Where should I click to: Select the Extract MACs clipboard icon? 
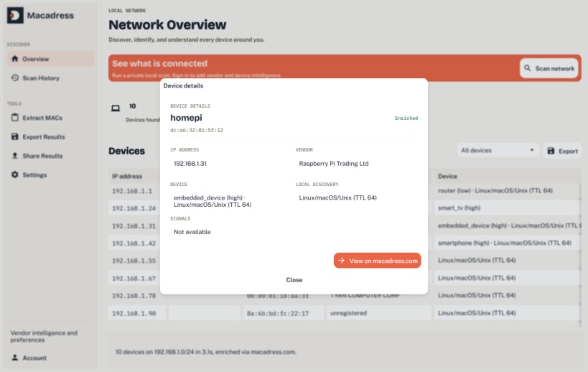[14, 117]
